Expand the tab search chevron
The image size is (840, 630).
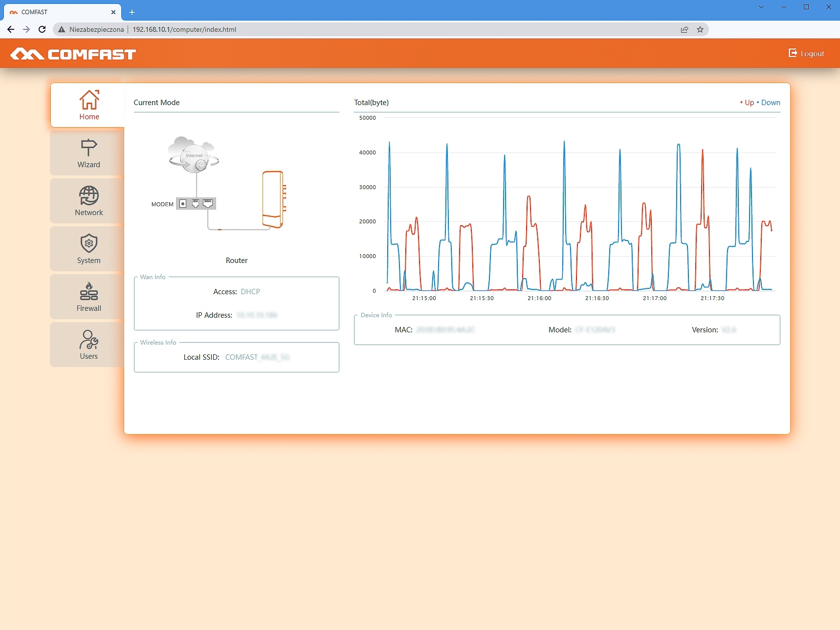pos(761,7)
